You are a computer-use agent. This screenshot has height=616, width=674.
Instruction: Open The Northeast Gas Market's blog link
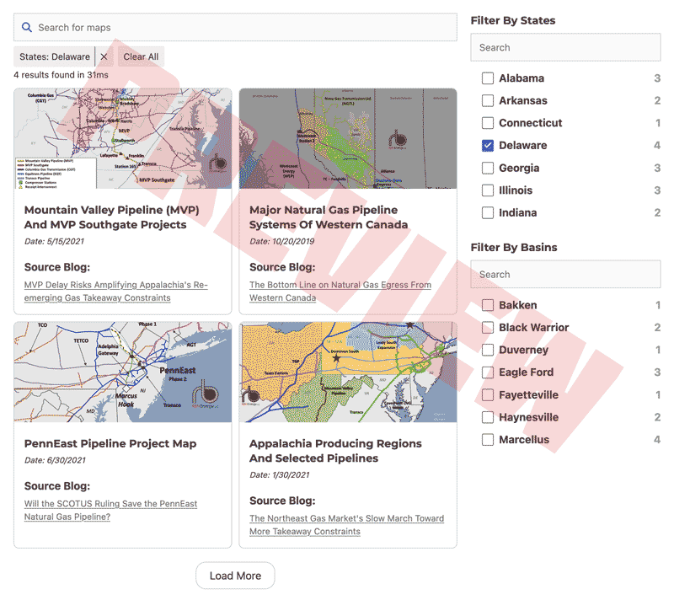pyautogui.click(x=347, y=525)
